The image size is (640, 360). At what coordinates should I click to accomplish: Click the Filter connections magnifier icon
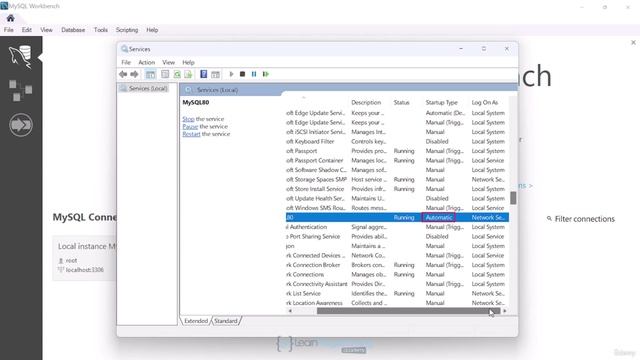point(549,219)
